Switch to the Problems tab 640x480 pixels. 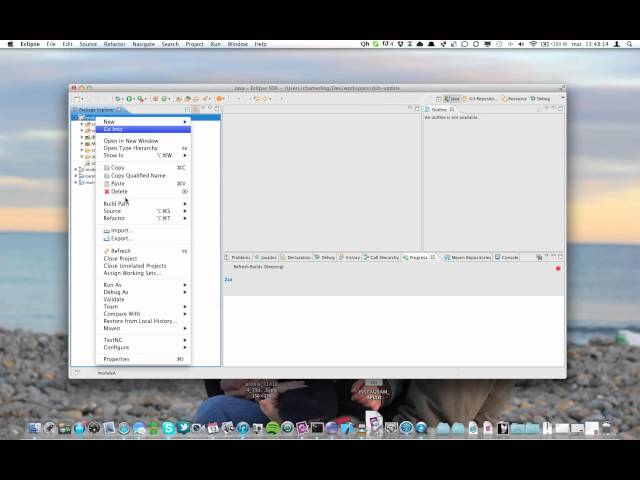[238, 258]
